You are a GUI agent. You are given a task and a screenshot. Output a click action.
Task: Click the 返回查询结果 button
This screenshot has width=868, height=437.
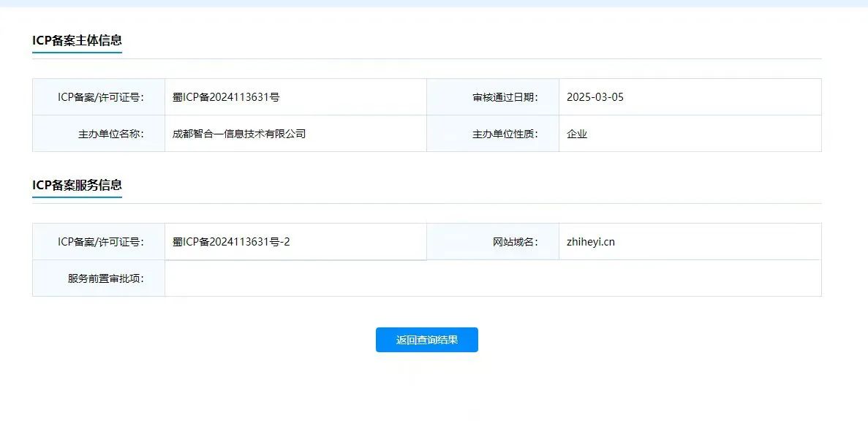click(426, 340)
